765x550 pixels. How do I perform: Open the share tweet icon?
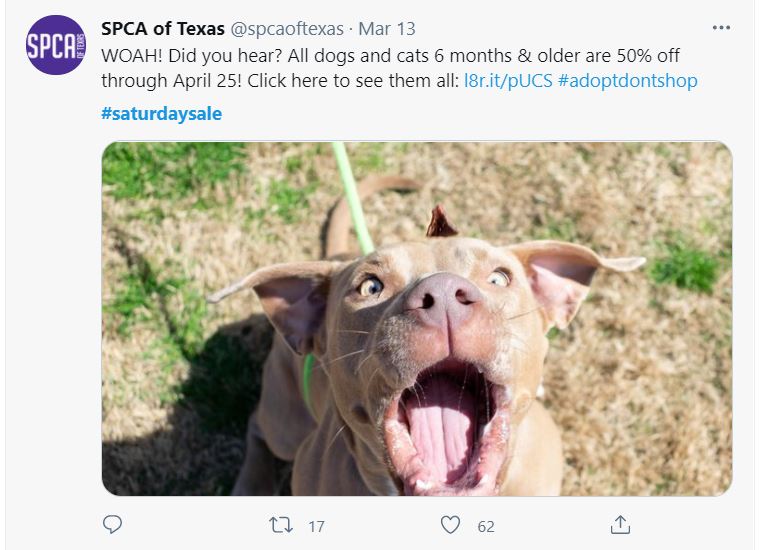tap(620, 524)
